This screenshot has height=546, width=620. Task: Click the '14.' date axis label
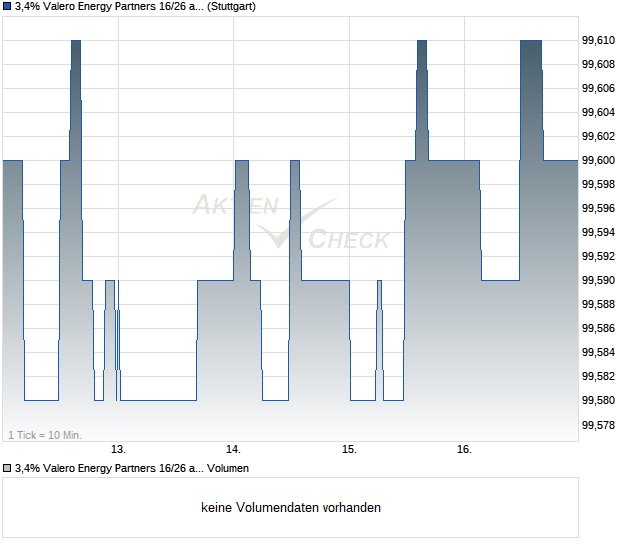click(233, 449)
